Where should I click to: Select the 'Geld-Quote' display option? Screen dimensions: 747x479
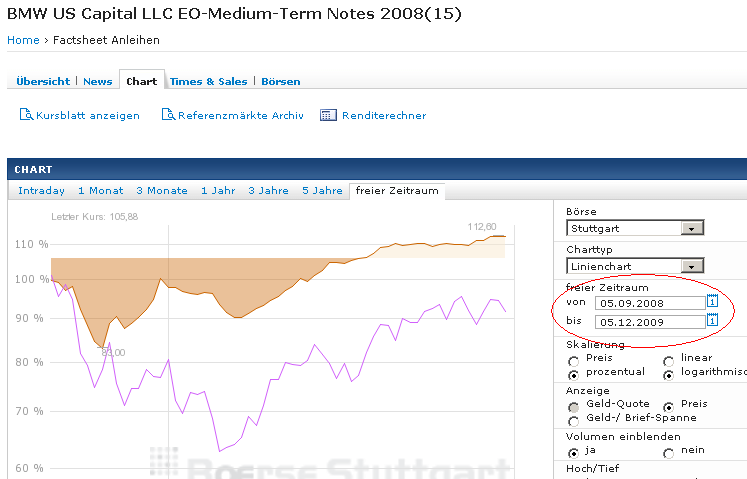[573, 406]
